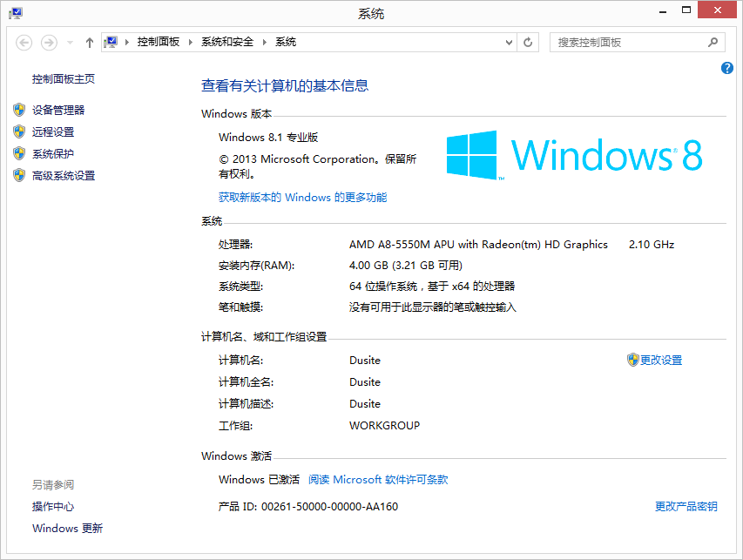Close the 系统 window

[718, 10]
